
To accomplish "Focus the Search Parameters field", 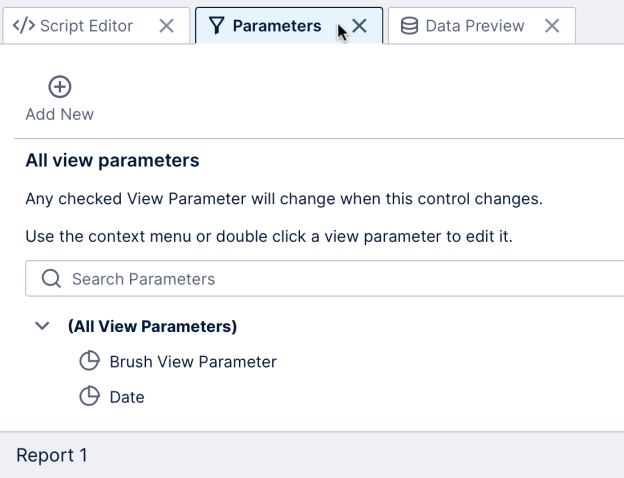I will pos(330,278).
